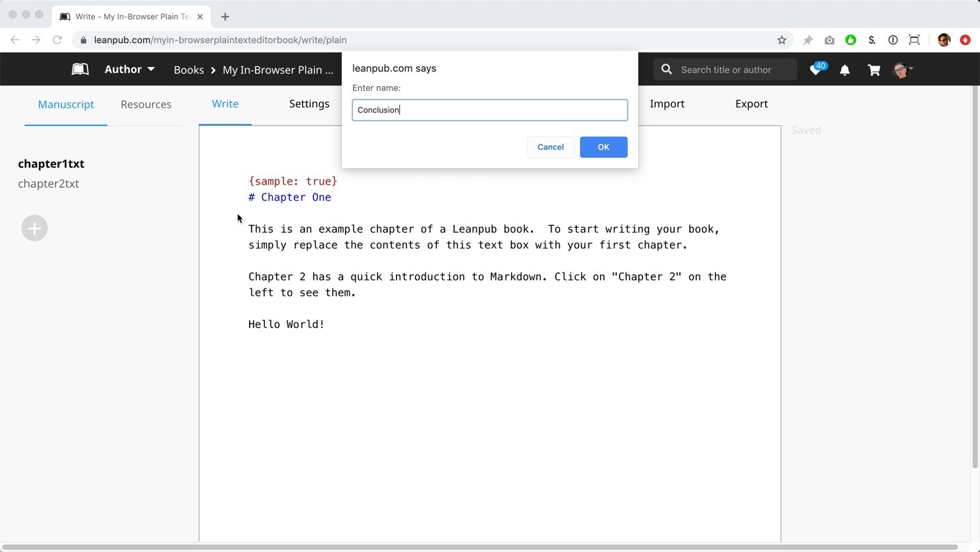Screen dimensions: 980x552
Task: Add a new chapter file with plus button
Action: [34, 228]
